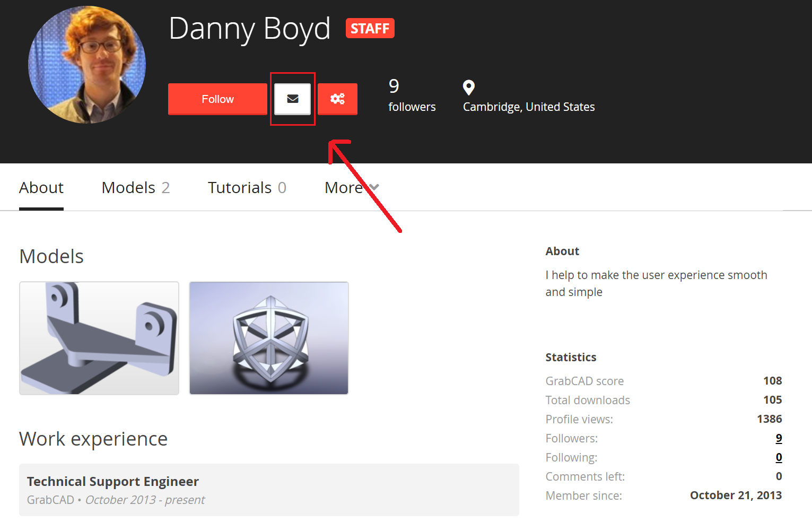Viewport: 812px width, 522px height.
Task: Click Cambridge, United States location text
Action: click(529, 107)
